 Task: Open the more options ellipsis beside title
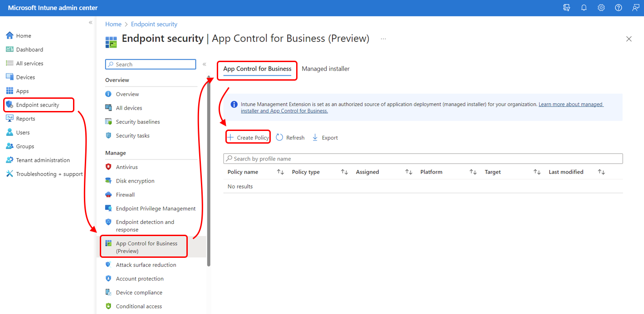pyautogui.click(x=383, y=39)
